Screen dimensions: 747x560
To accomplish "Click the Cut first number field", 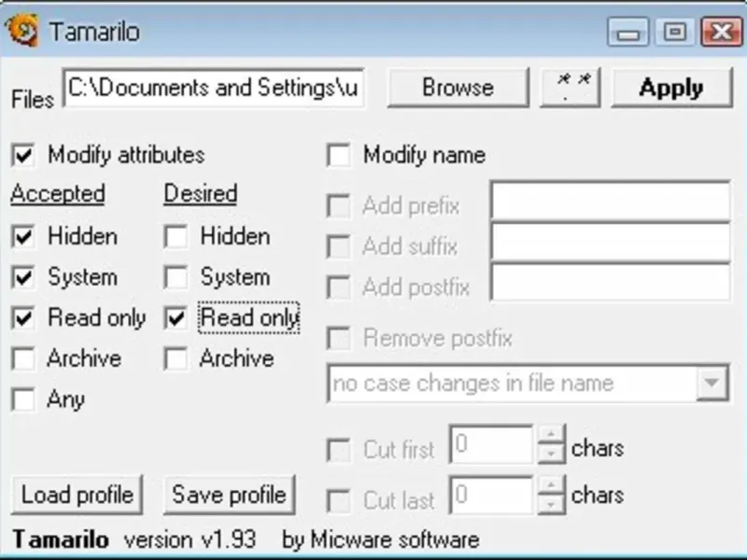I will tap(491, 445).
